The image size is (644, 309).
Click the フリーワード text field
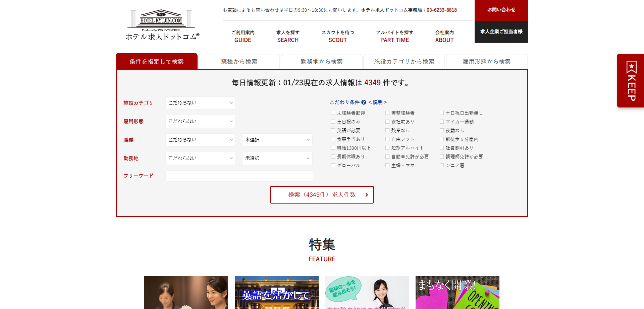[239, 176]
